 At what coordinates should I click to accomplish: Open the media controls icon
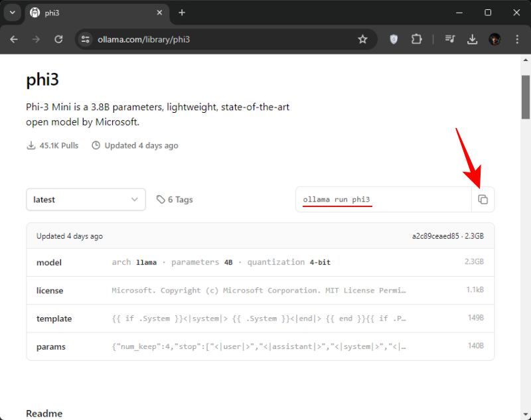(450, 40)
